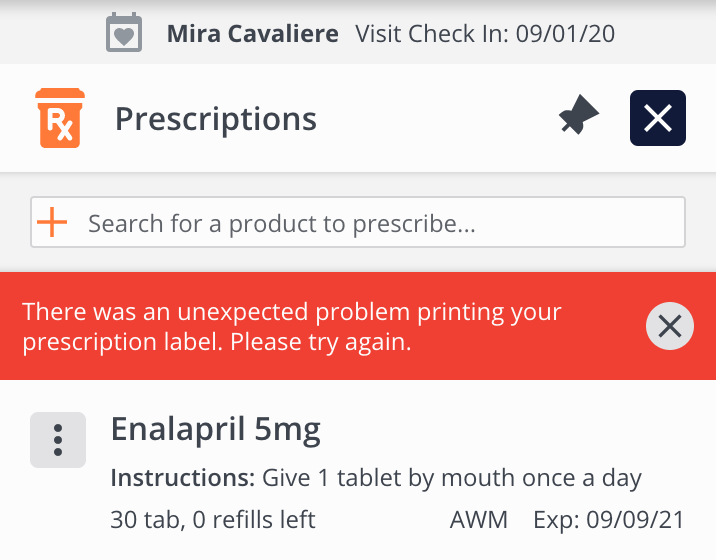This screenshot has width=716, height=560.
Task: Close the Prescriptions panel
Action: 657,118
